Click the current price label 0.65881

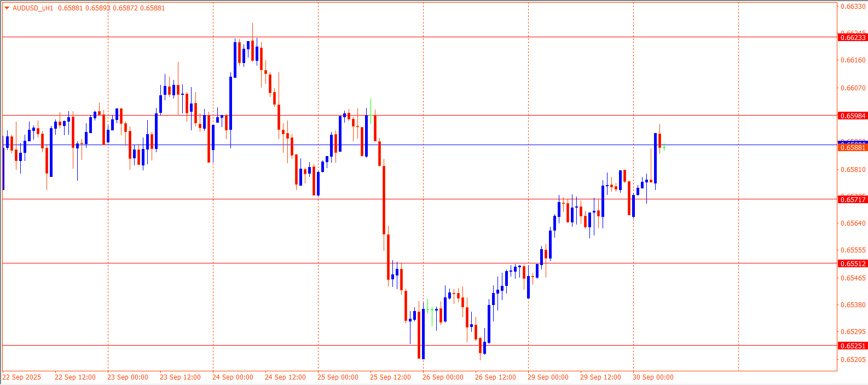(x=853, y=148)
